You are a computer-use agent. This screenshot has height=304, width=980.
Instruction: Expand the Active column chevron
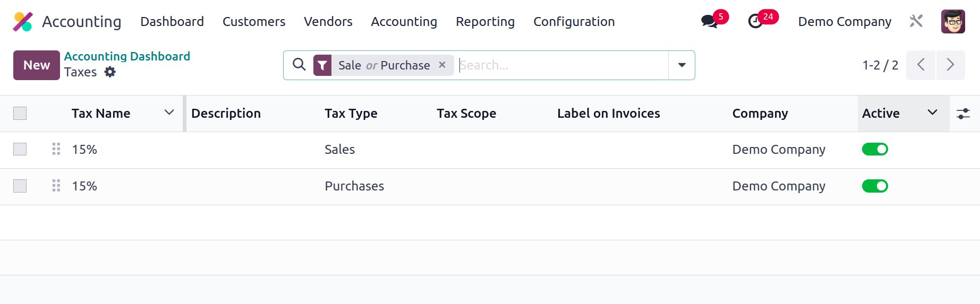[x=932, y=112]
